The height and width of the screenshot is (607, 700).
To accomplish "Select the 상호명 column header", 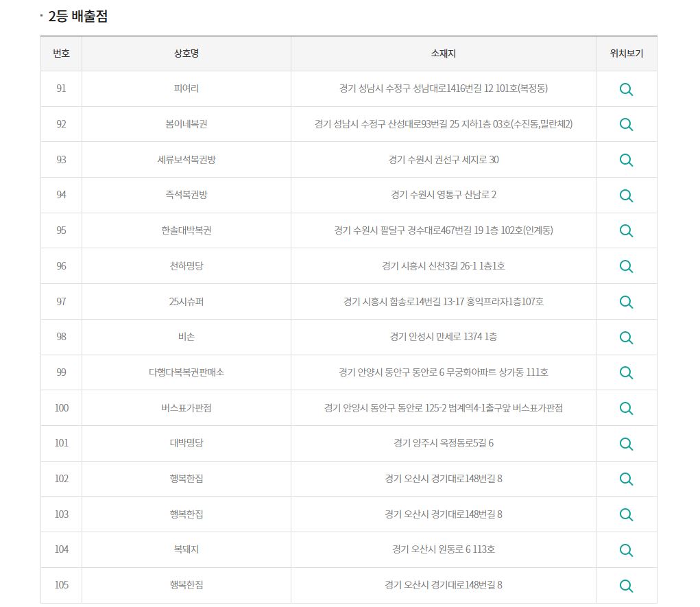I will 186,53.
